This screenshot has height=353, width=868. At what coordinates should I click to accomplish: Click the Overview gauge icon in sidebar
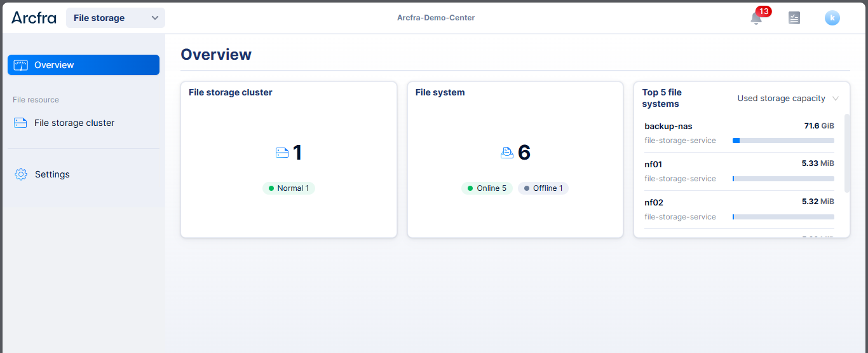21,65
